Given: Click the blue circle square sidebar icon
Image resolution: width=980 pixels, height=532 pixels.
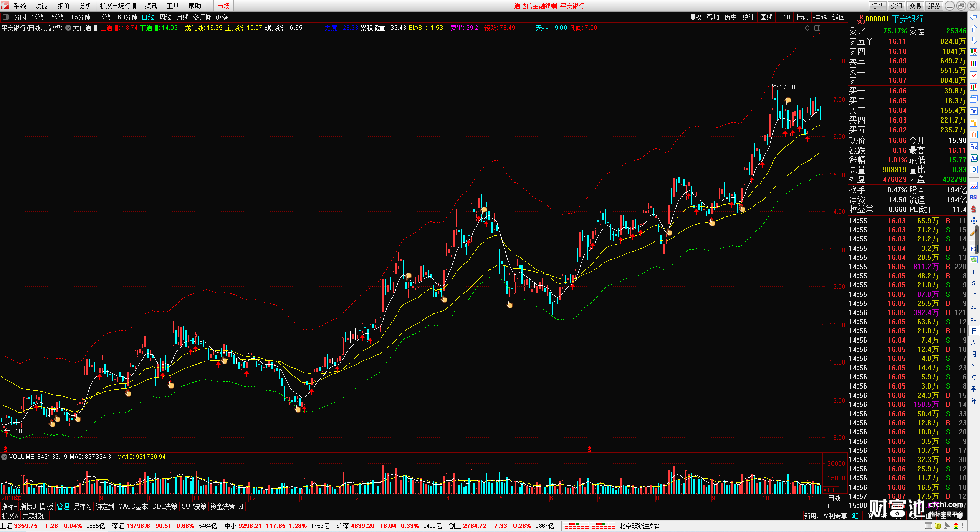Looking at the screenshot, I should pos(974,170).
